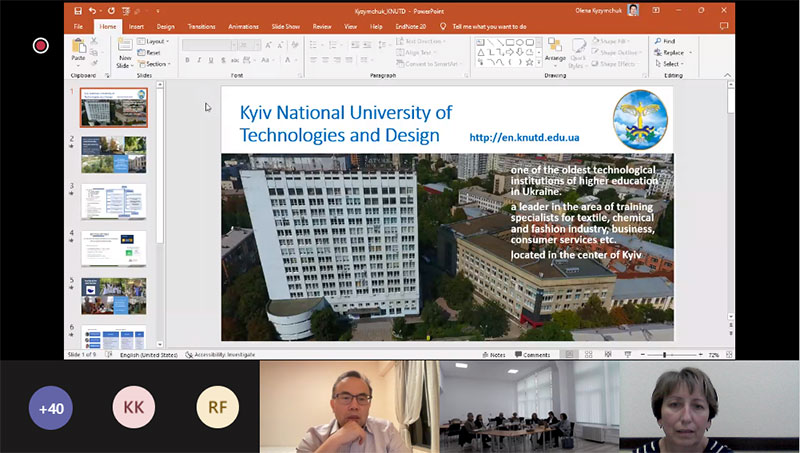Open the Transitions tab
800x453 pixels.
point(201,27)
